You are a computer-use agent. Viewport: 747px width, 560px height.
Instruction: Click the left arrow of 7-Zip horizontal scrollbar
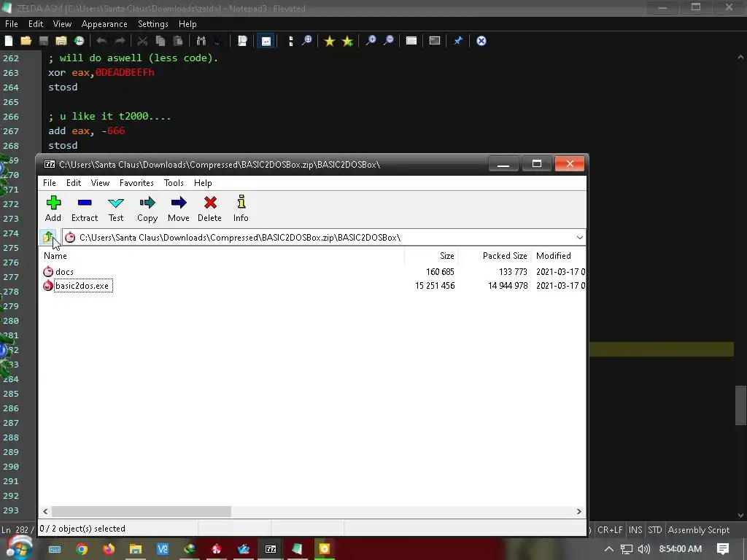tap(45, 511)
